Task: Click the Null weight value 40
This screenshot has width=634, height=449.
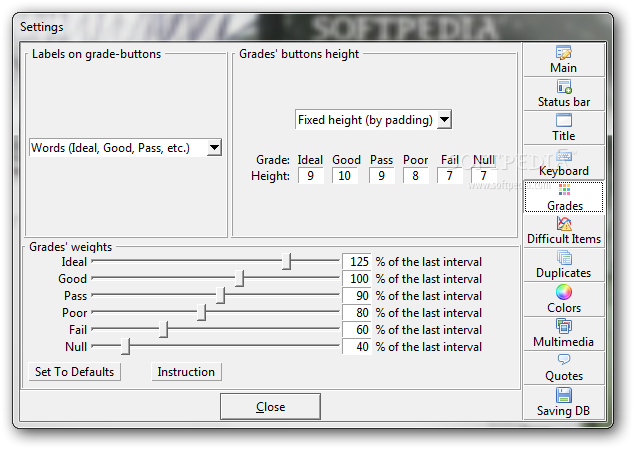Action: click(357, 346)
